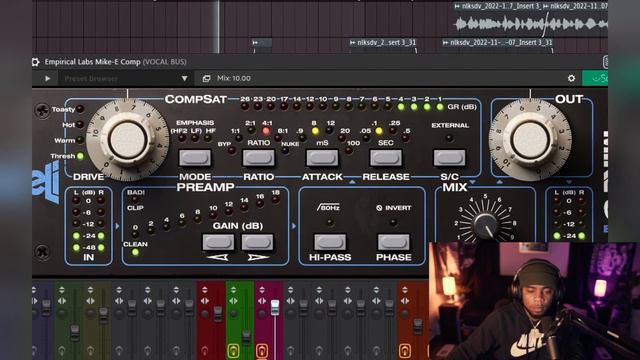Click the CLEAN preamp green LED
Image resolution: width=640 pixels, height=360 pixels.
click(135, 252)
